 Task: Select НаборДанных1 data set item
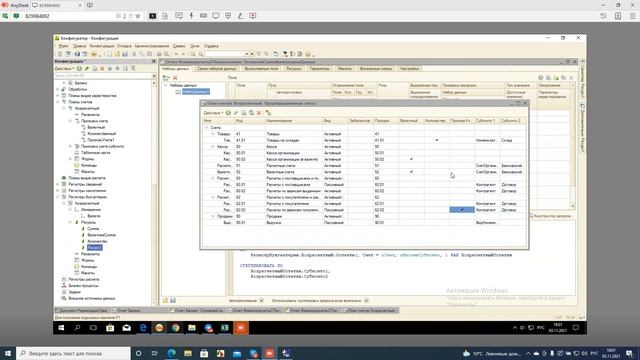(x=196, y=91)
